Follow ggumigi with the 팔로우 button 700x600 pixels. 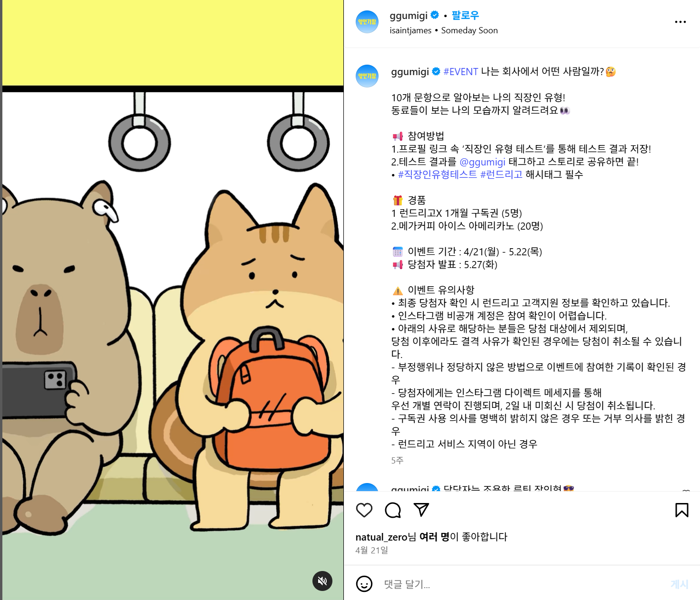pyautogui.click(x=465, y=15)
